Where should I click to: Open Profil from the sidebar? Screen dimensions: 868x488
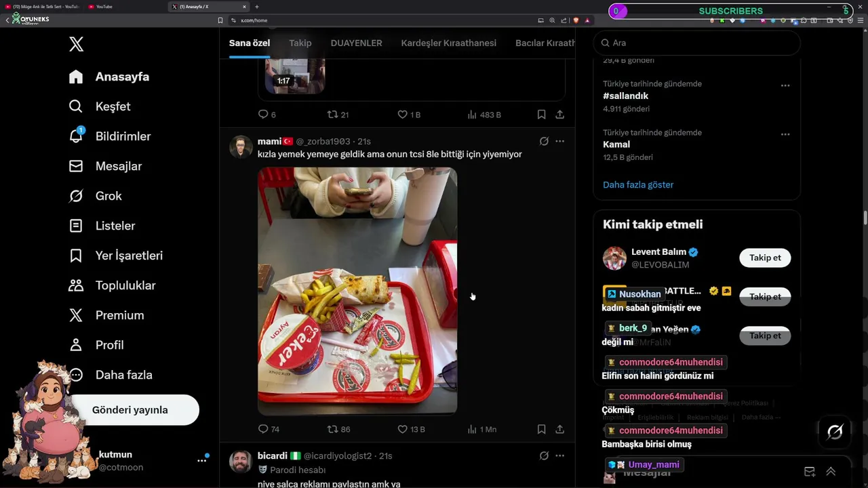click(96, 345)
